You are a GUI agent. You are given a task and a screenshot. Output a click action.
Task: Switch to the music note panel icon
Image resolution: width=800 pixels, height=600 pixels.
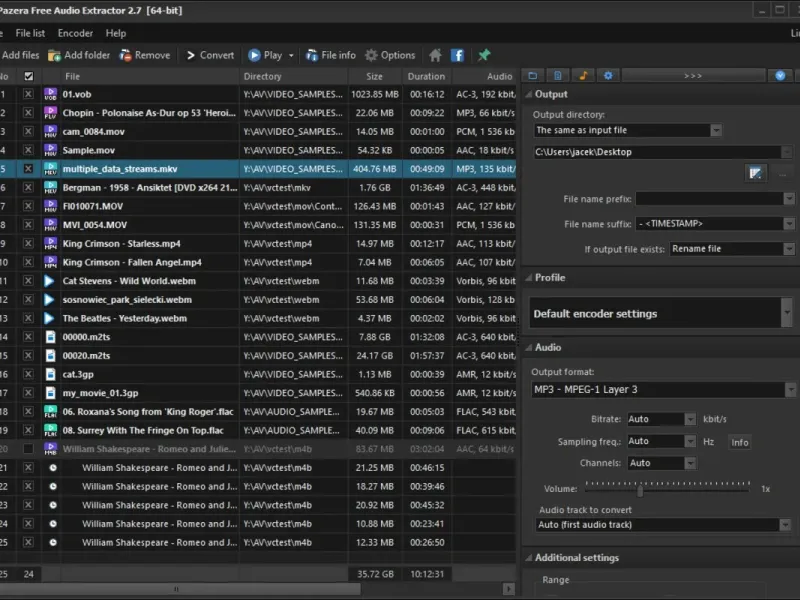pos(584,76)
